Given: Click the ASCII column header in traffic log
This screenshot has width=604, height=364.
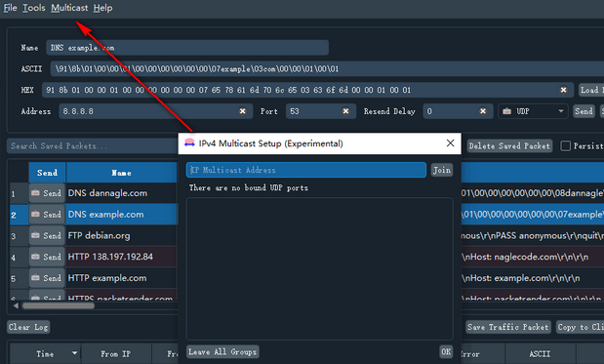Looking at the screenshot, I should pos(540,354).
